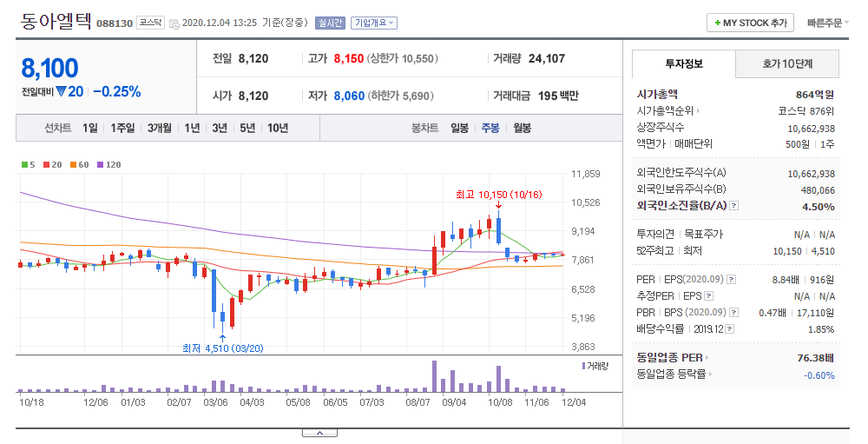
Task: Click the stock code 088130
Action: (115, 23)
